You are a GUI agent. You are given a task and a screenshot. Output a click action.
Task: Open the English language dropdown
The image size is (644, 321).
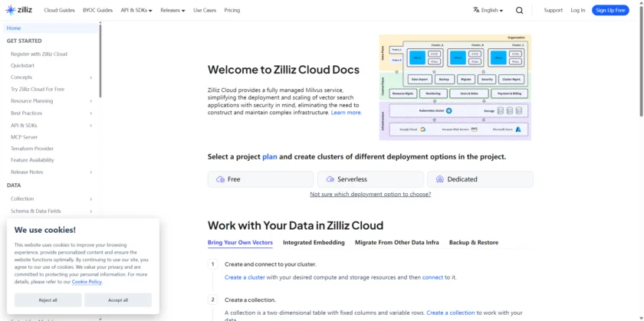pos(488,10)
